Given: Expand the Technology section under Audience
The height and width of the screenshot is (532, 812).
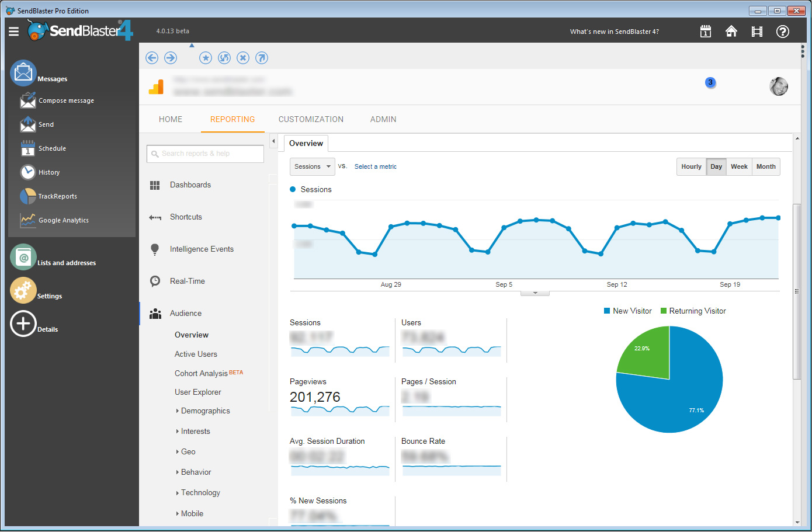Looking at the screenshot, I should [200, 493].
